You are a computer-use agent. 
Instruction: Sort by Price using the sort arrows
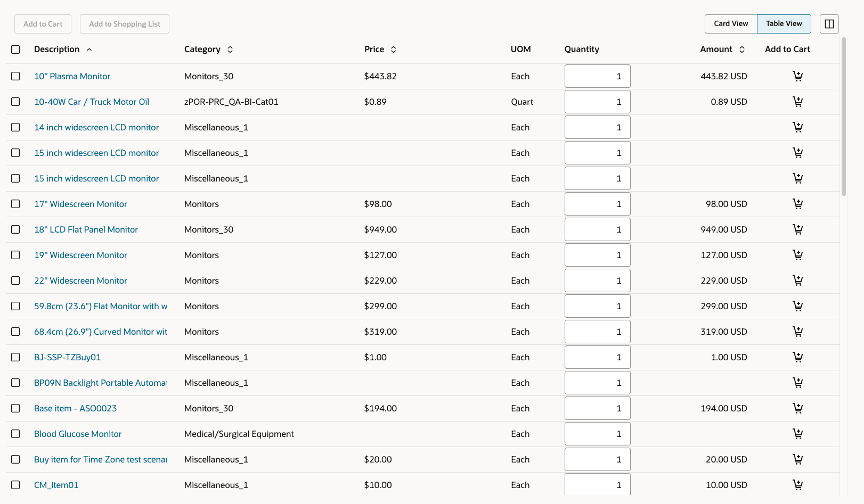pos(394,49)
